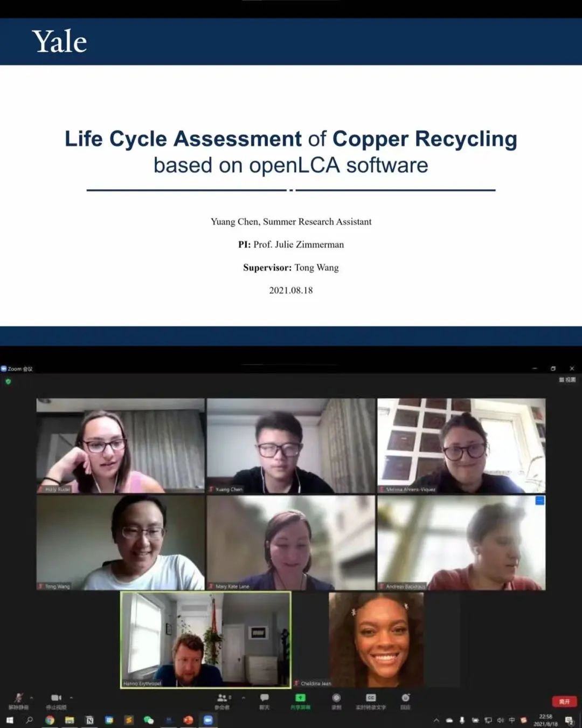Select Hanno Erythropel's highlighted video tile

tap(205, 640)
